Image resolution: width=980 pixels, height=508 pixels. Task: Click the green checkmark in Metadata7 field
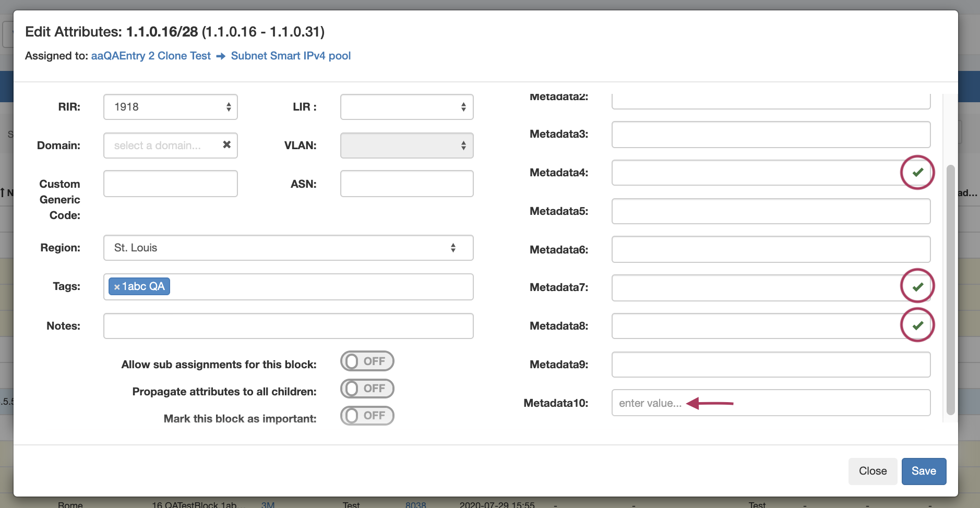pyautogui.click(x=917, y=286)
